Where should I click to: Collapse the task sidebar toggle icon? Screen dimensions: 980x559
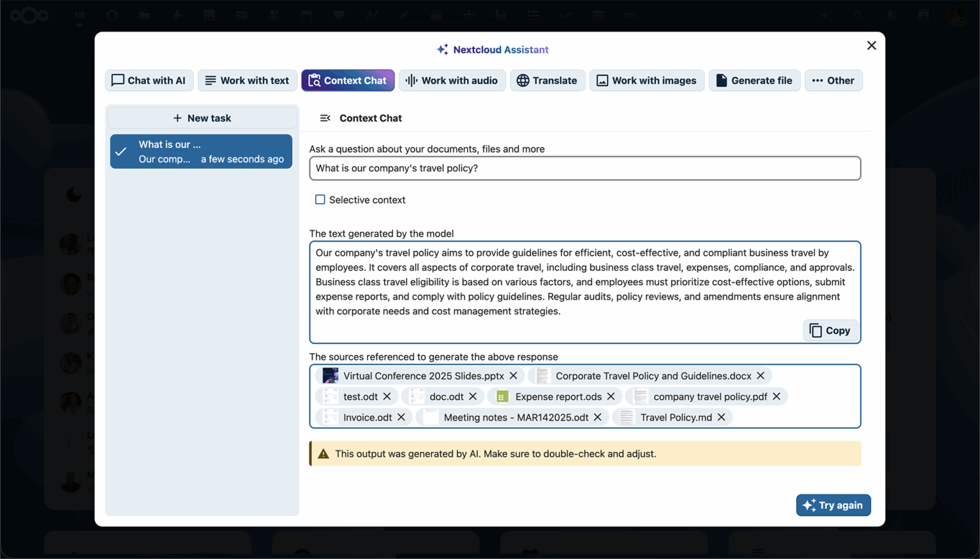[325, 118]
